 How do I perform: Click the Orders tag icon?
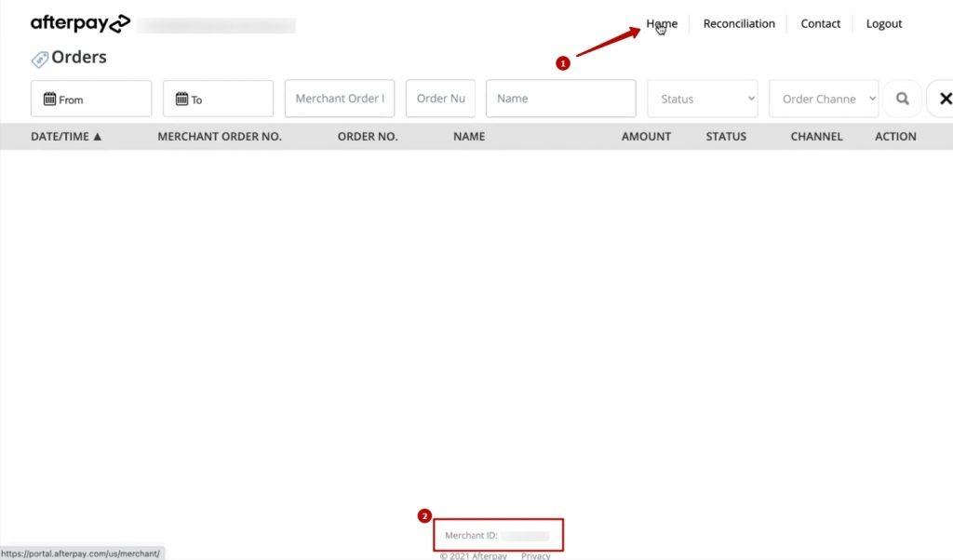click(x=40, y=60)
